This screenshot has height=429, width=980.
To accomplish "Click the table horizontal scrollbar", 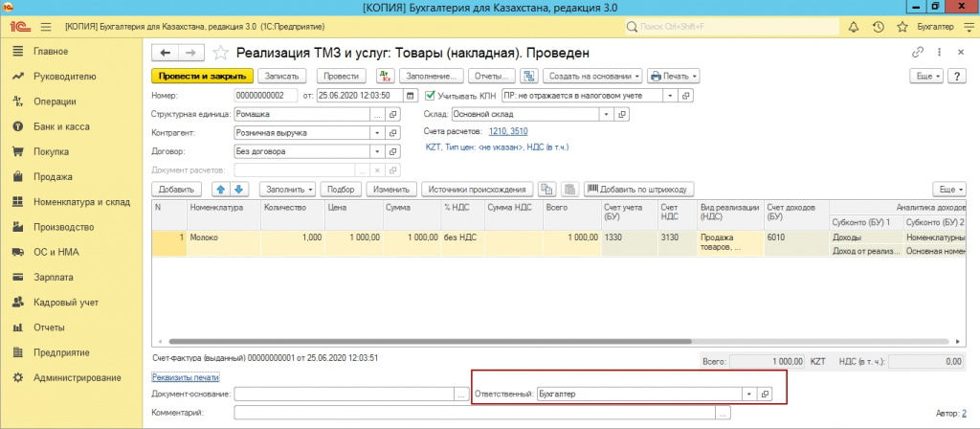I will pos(430,342).
